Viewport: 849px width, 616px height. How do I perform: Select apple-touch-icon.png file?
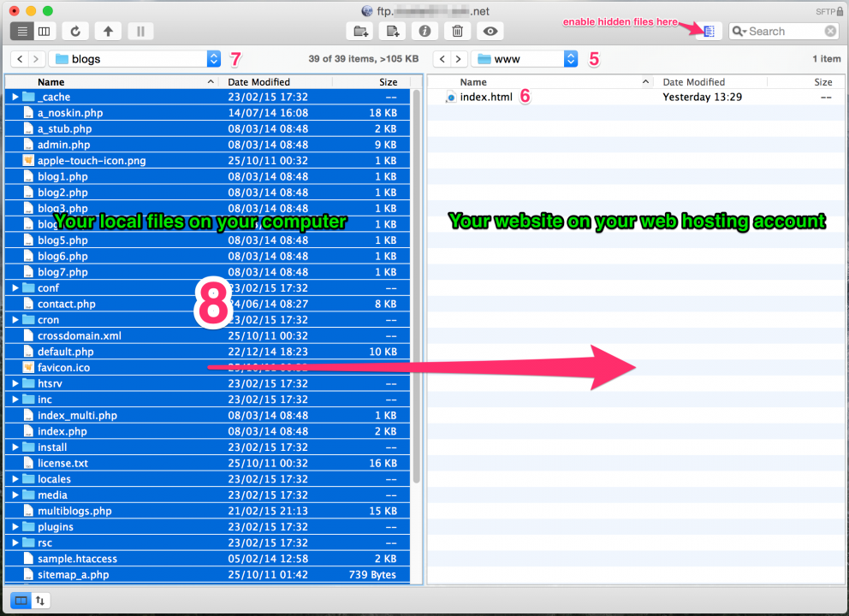tap(207, 161)
